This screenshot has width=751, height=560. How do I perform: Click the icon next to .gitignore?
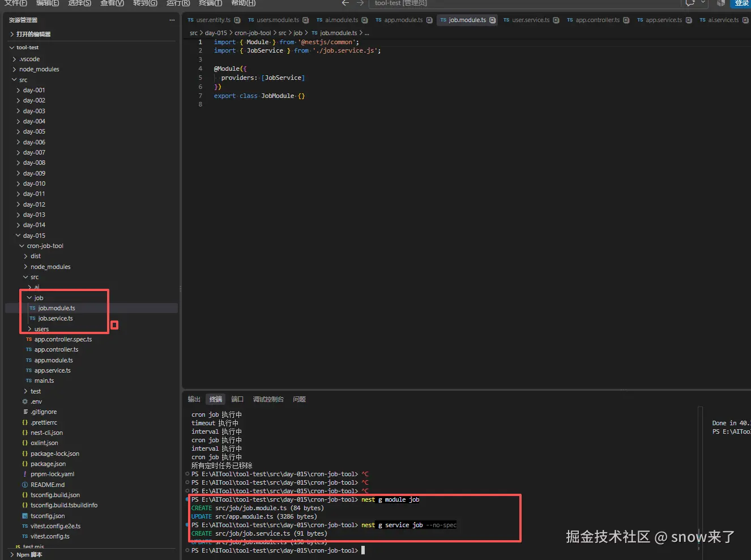point(25,412)
